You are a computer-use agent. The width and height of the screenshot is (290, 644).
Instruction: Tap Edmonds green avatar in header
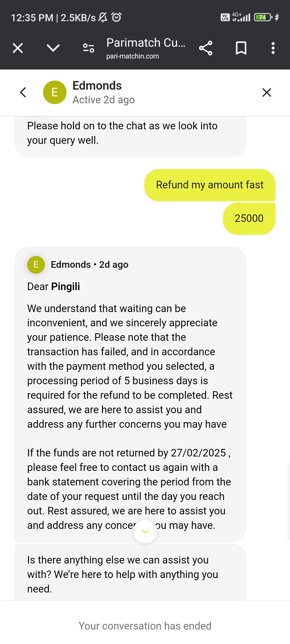click(55, 92)
